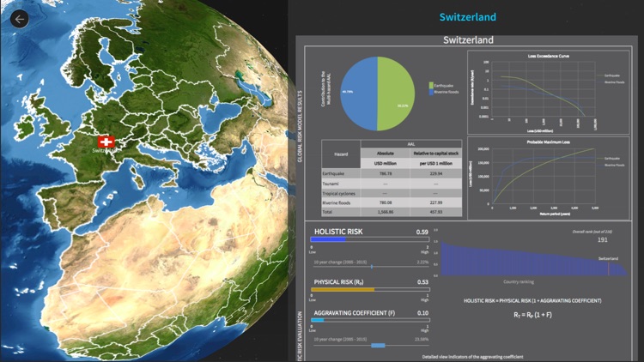Click the Absolute column header
The width and height of the screenshot is (644, 362).
[386, 153]
